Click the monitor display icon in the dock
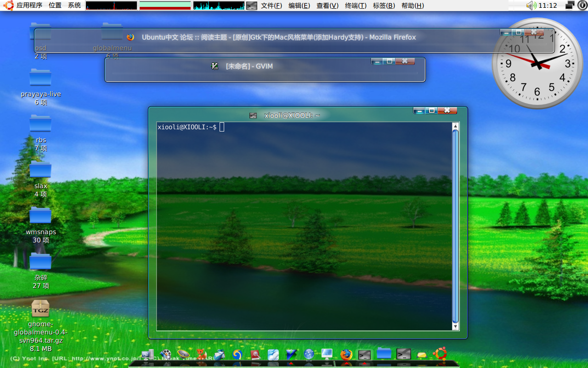 coord(327,354)
